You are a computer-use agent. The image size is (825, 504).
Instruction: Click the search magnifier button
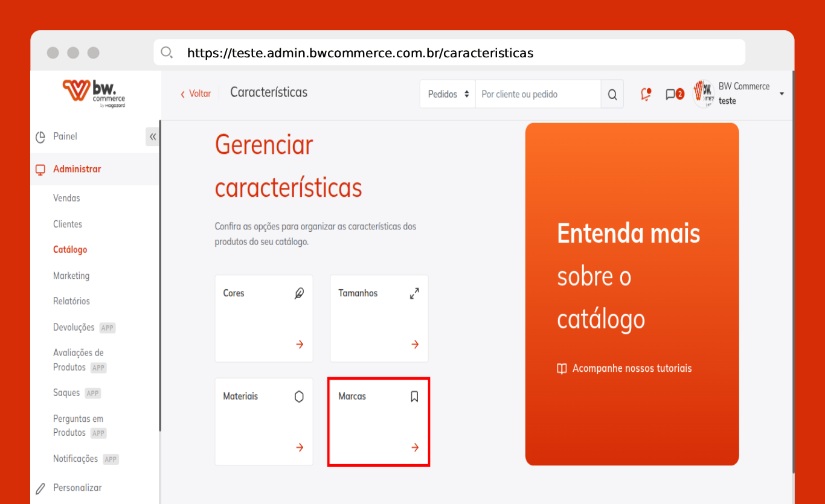click(x=612, y=94)
